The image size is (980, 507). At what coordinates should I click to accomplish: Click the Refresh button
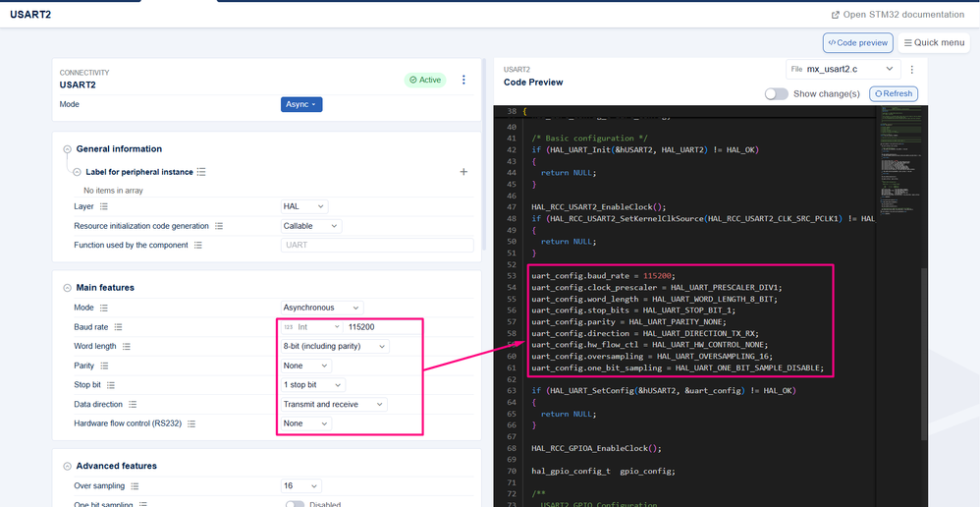[x=894, y=93]
